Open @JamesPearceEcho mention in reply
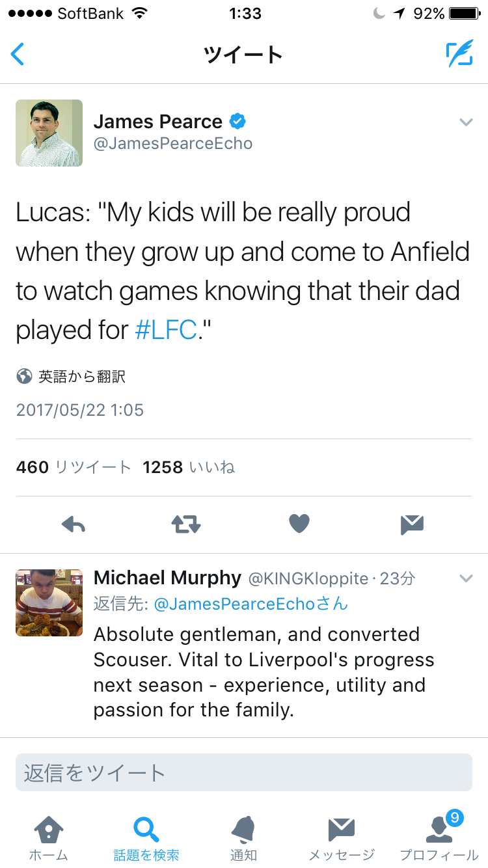488x868 pixels. [x=235, y=604]
